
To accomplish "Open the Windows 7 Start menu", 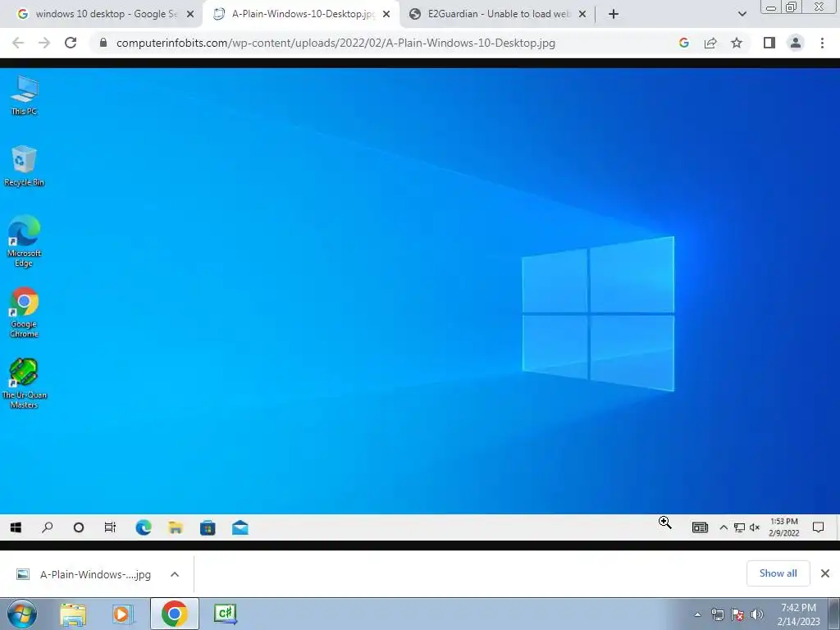I will pos(22,614).
